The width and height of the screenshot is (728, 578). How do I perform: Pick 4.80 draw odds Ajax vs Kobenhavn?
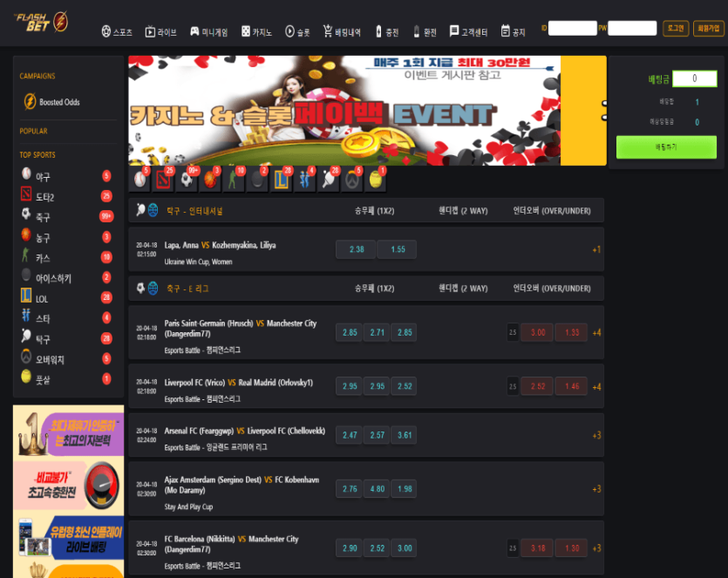pos(377,489)
